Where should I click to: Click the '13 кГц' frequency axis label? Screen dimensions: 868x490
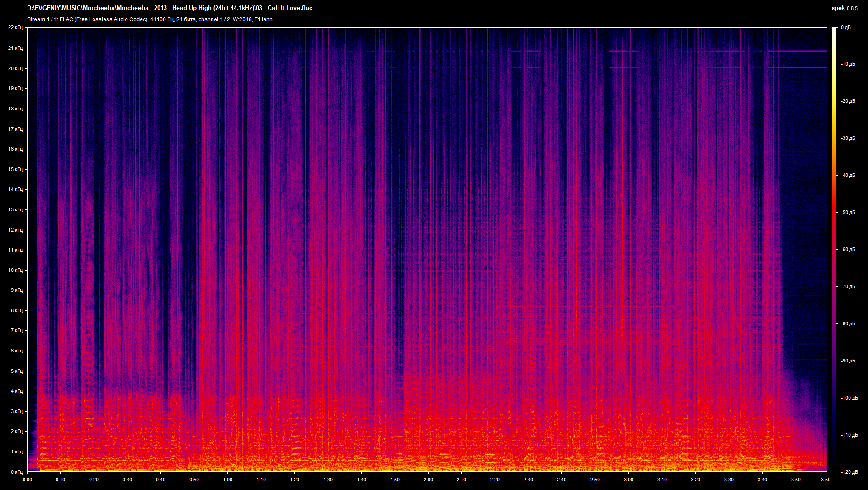tap(15, 209)
